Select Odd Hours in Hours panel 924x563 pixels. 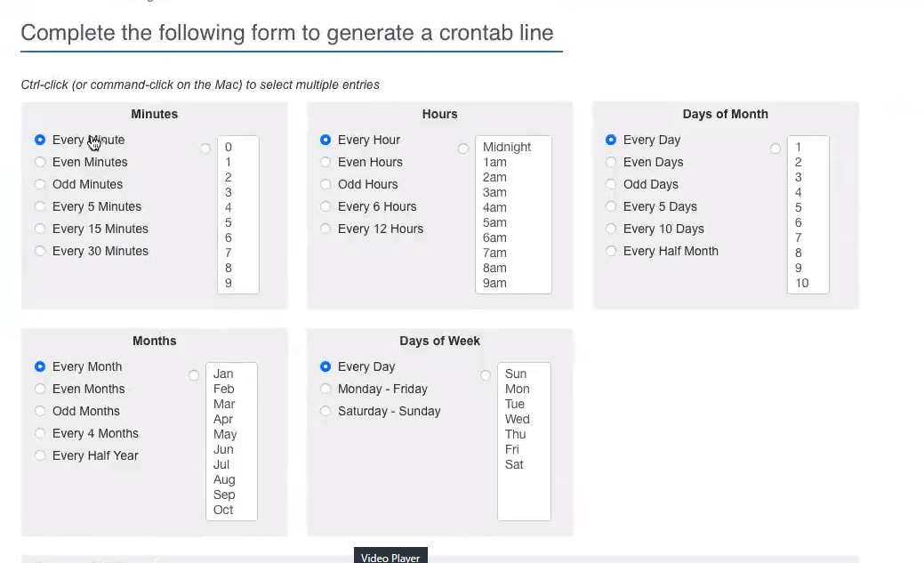pos(325,184)
